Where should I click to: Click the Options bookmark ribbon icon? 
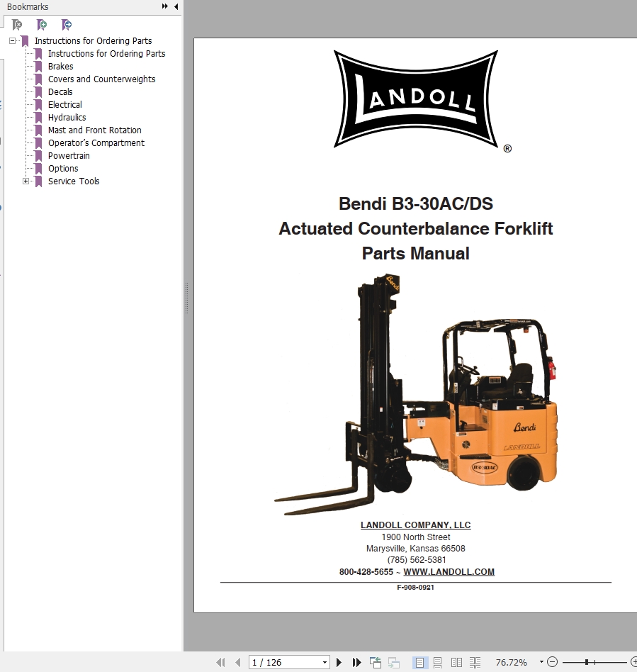tap(38, 169)
